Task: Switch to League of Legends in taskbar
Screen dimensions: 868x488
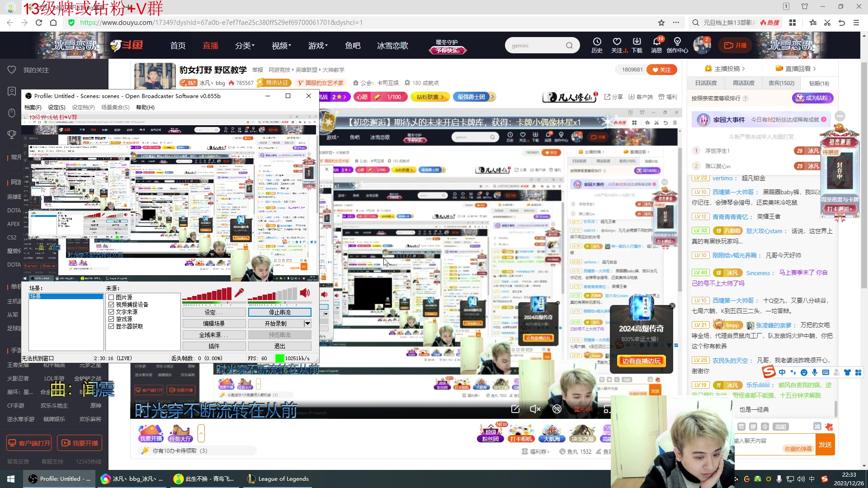Action: tap(278, 479)
